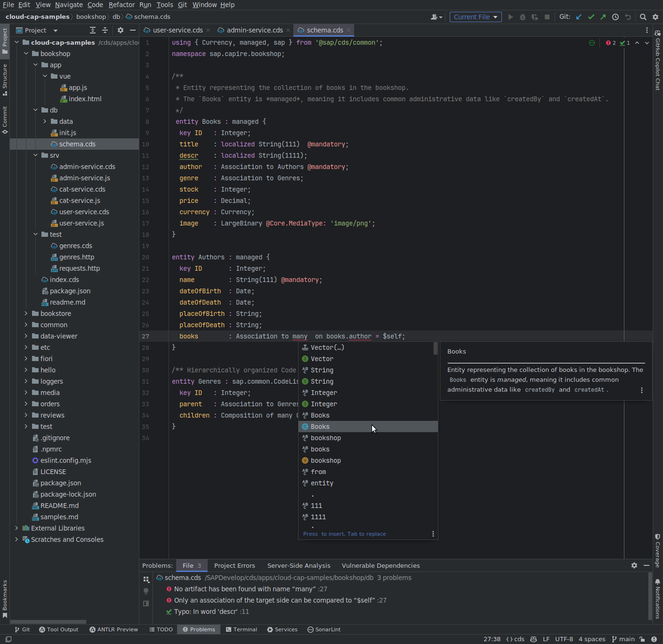Click the Git push arrow icon
663x644 pixels.
click(603, 17)
